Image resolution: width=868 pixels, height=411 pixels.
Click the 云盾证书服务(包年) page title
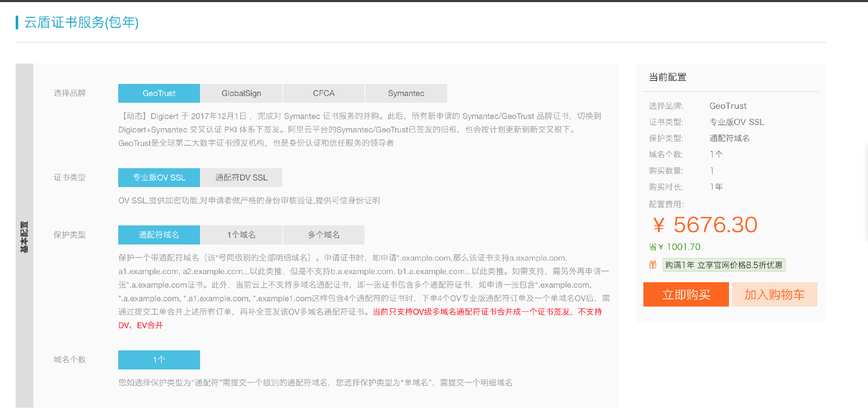click(81, 22)
